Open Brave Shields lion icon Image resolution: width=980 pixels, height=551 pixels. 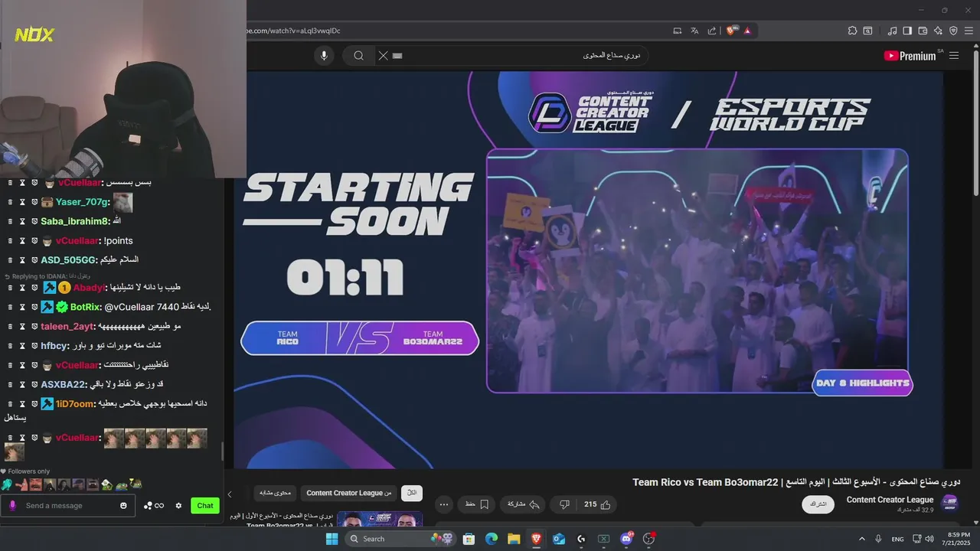coord(730,31)
